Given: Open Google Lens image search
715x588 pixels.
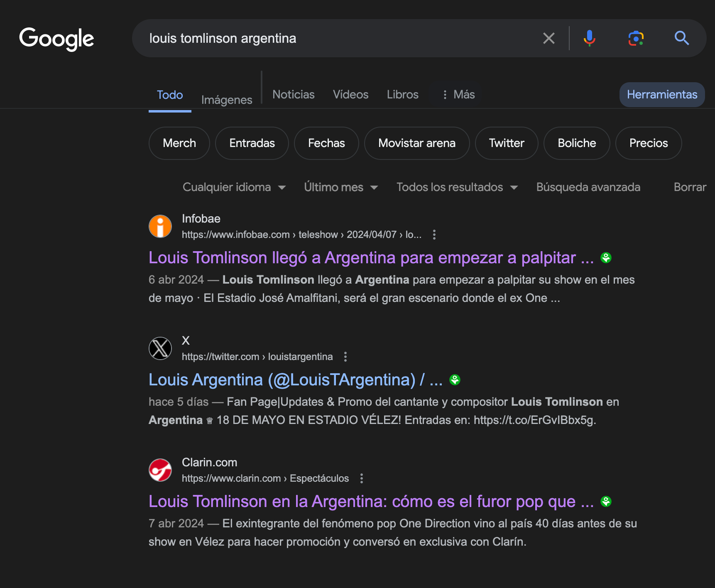Looking at the screenshot, I should (636, 38).
